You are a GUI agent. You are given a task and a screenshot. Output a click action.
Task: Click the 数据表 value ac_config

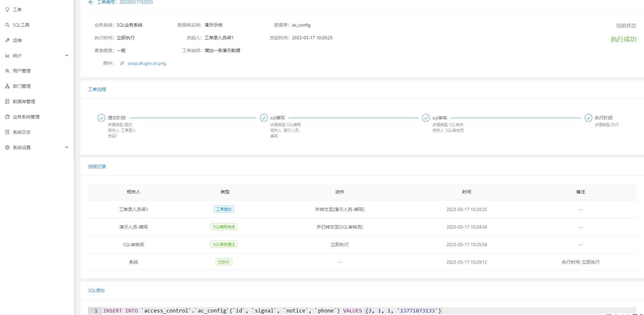coord(301,25)
